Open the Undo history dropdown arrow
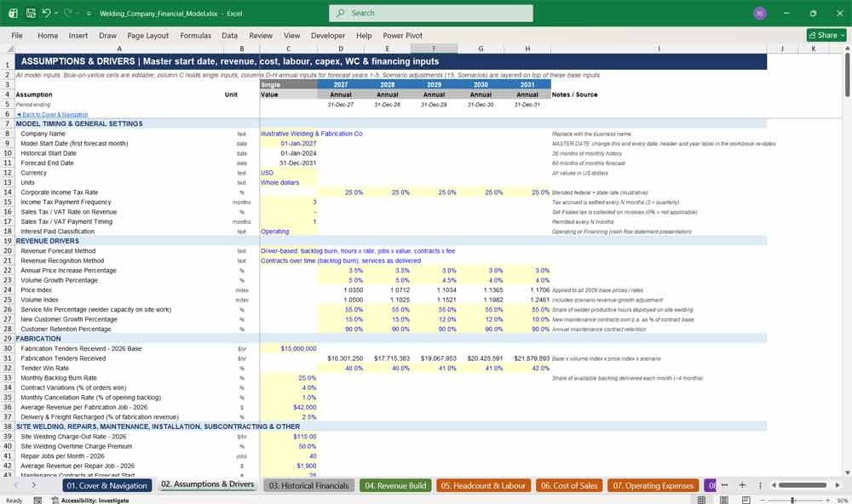852x504 pixels. pos(56,13)
